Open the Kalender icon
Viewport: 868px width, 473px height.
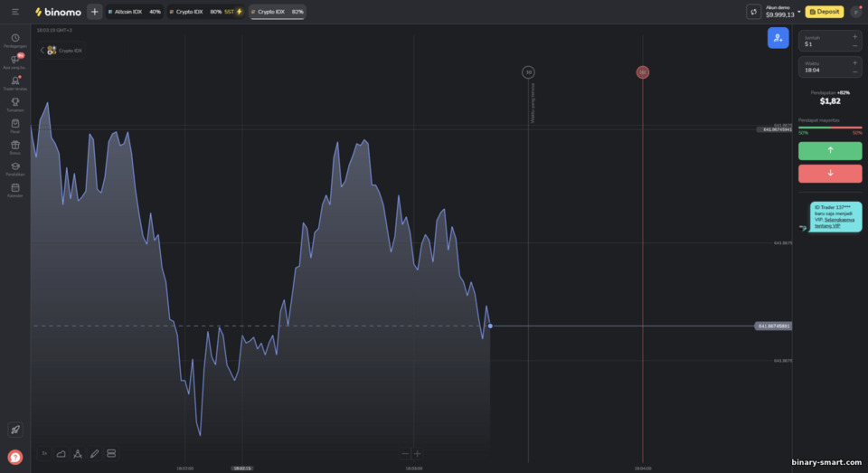coord(15,190)
